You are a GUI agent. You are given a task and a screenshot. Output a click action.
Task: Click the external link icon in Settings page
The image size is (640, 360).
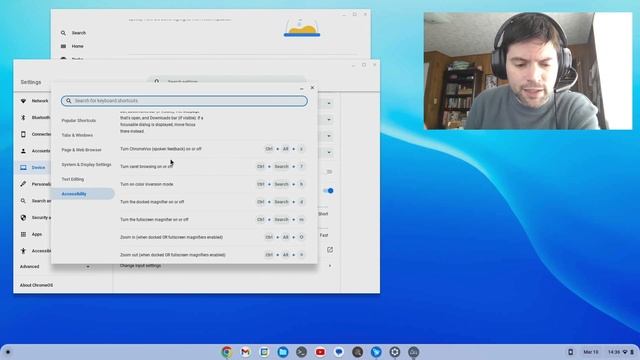330,250
